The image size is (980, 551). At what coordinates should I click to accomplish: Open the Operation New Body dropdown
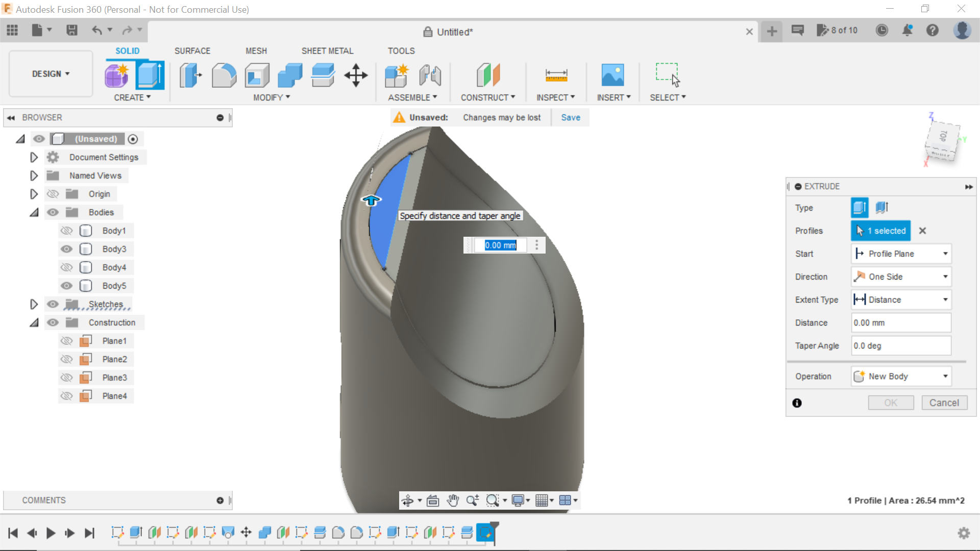[x=901, y=376]
